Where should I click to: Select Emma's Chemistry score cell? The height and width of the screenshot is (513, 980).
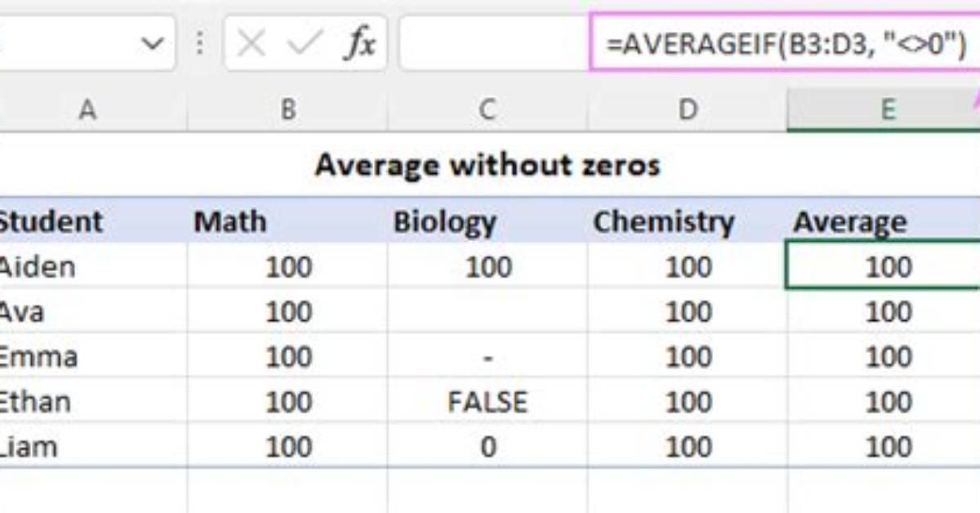688,356
